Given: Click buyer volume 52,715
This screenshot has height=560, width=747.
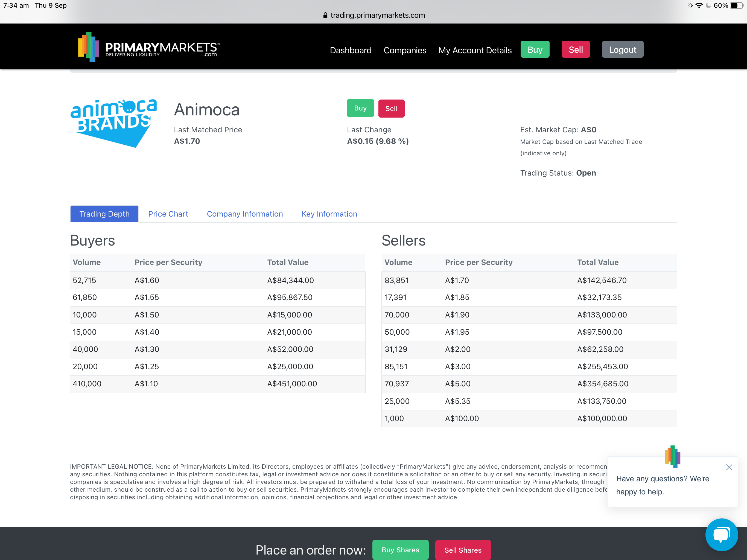Looking at the screenshot, I should click(x=84, y=280).
